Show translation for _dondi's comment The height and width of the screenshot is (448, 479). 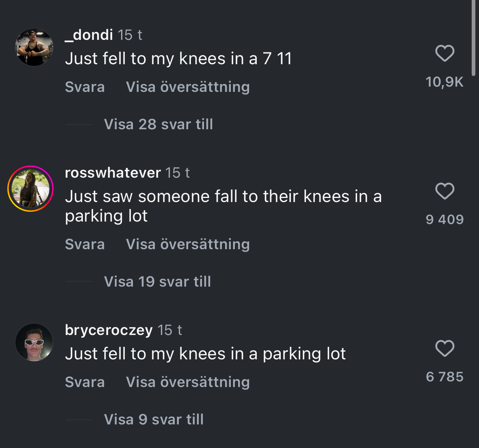(x=188, y=87)
